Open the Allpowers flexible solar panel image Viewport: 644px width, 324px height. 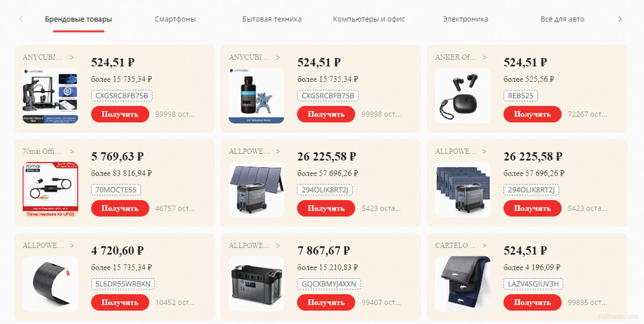(50, 284)
